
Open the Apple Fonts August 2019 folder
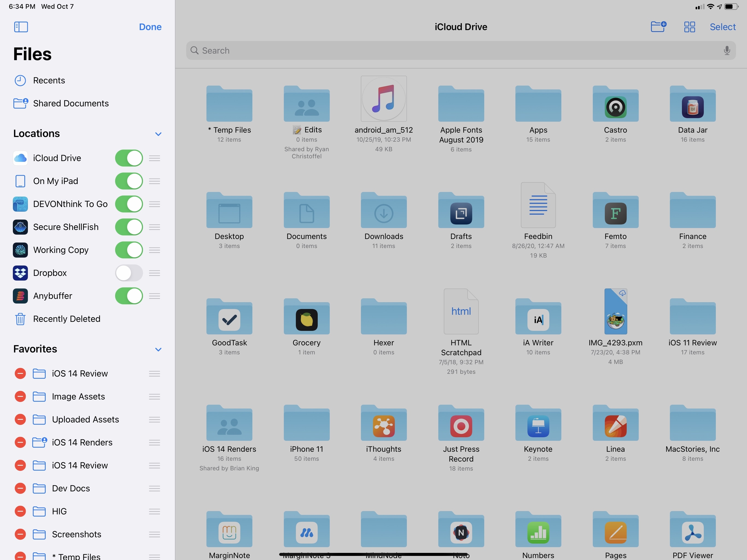pyautogui.click(x=461, y=104)
